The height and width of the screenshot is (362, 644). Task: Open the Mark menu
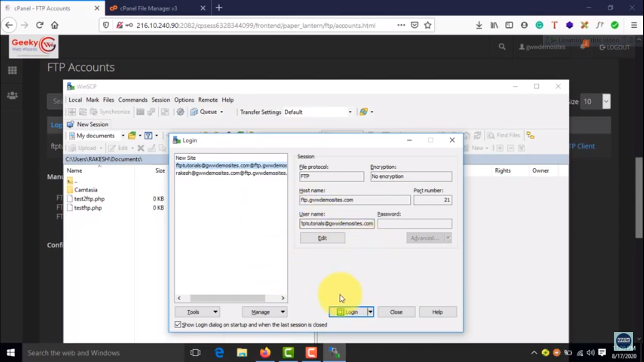92,100
